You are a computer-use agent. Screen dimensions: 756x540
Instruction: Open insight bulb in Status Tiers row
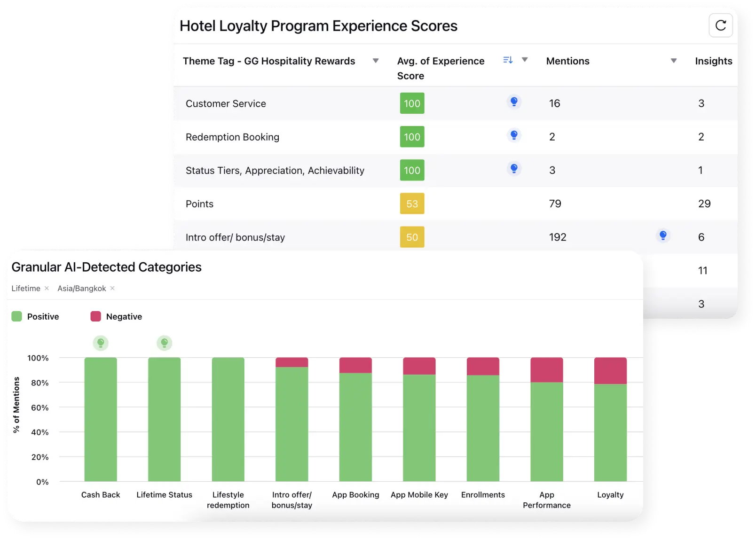click(x=514, y=169)
